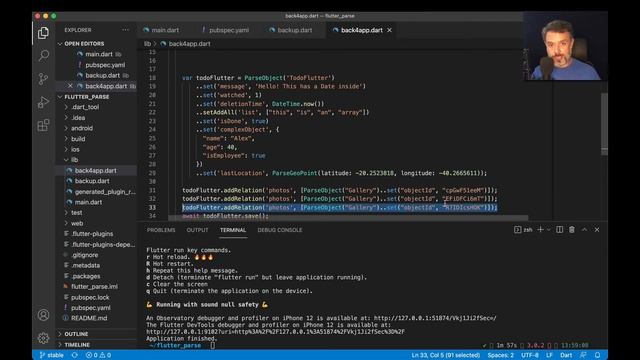Image resolution: width=640 pixels, height=360 pixels.
Task: Expand the ios folder
Action: click(x=75, y=149)
